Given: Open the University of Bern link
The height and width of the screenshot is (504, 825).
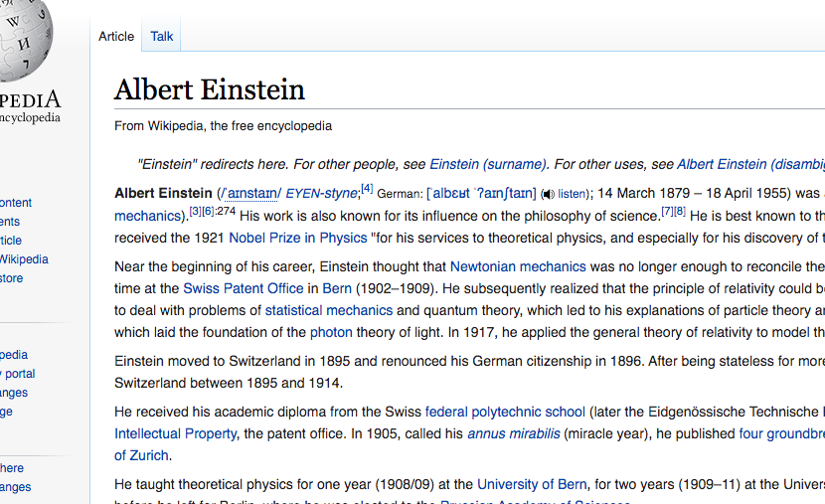Looking at the screenshot, I should (x=532, y=484).
